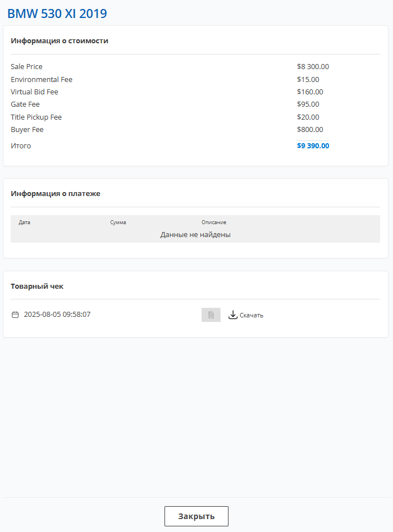393x532 pixels.
Task: Click the $9 390.00 total amount
Action: tap(313, 145)
